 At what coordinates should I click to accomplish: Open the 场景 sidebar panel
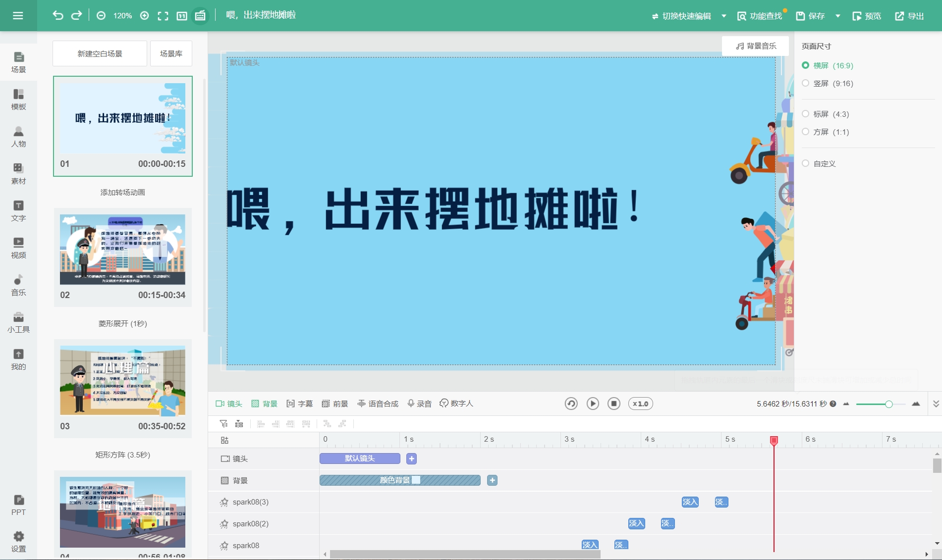[18, 62]
